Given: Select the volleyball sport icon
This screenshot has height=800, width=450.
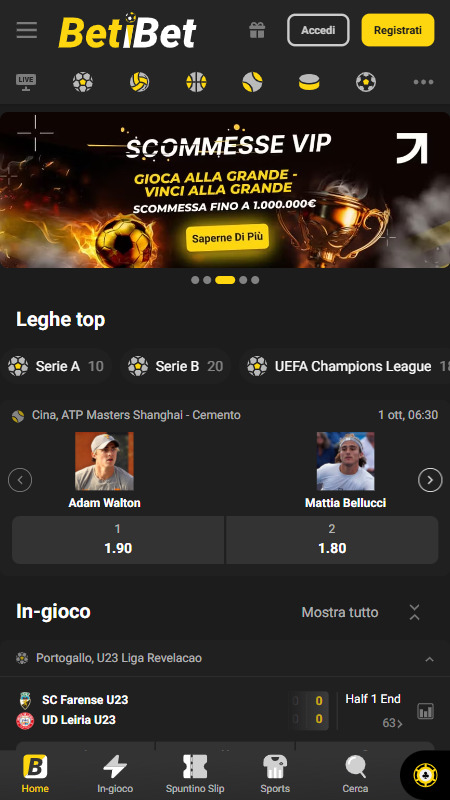Looking at the screenshot, I should coord(139,82).
